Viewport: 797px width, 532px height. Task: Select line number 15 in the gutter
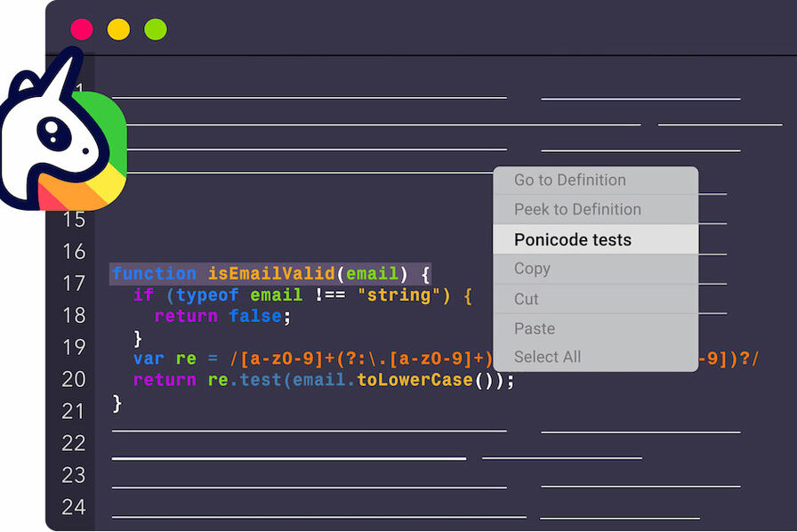point(74,220)
